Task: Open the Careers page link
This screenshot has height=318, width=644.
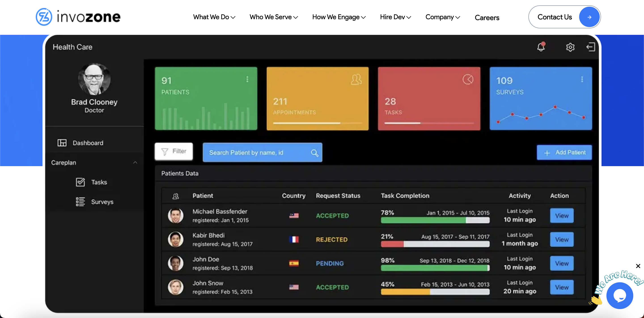Action: click(x=487, y=17)
